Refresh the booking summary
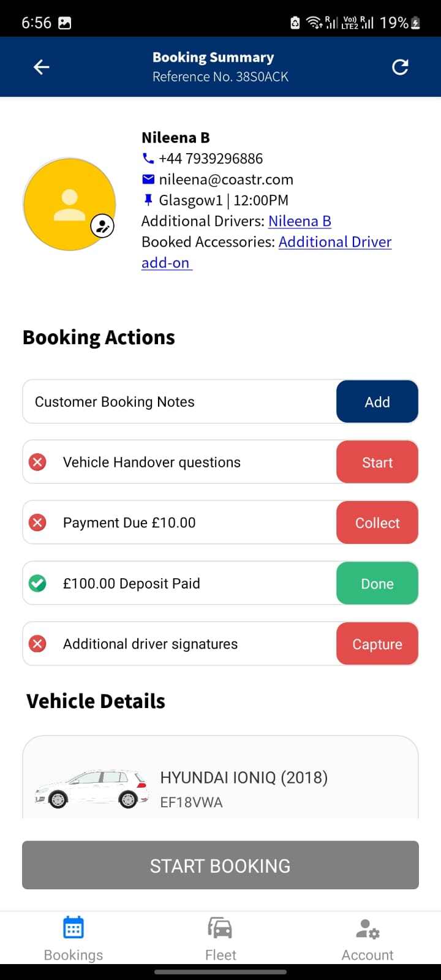The width and height of the screenshot is (441, 980). tap(400, 67)
